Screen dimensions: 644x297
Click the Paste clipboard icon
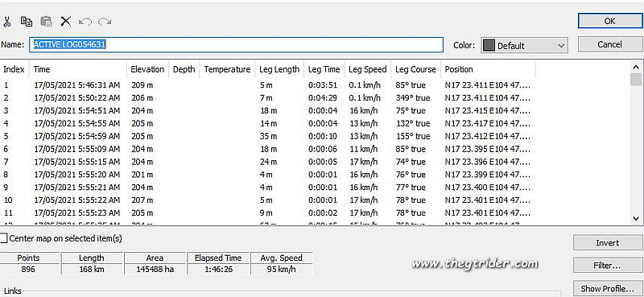46,22
